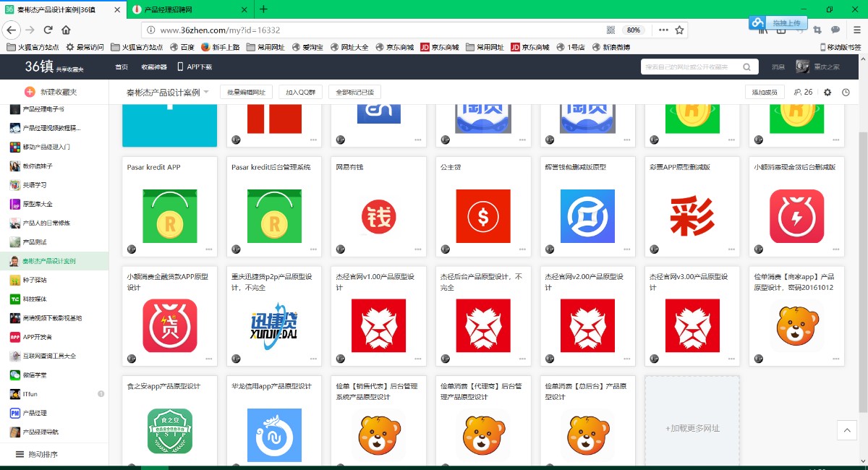Open the 重庆迅捷贷p2p logo
Viewport: 868px width, 470px height.
[275, 325]
